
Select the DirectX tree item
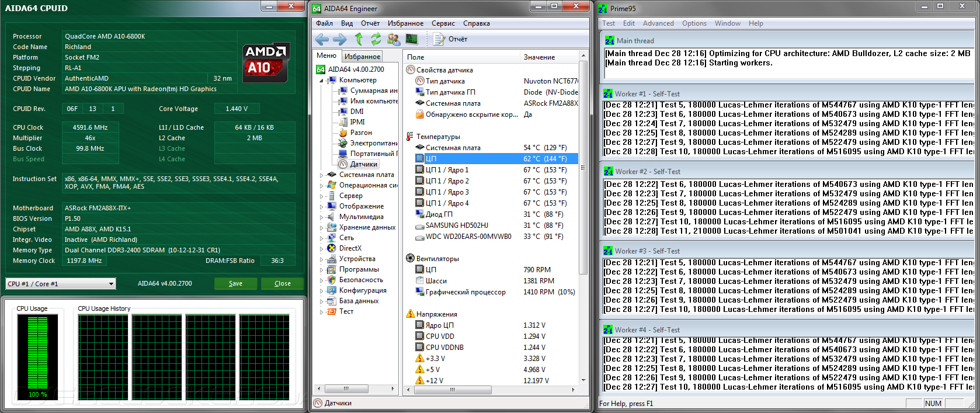pos(345,248)
